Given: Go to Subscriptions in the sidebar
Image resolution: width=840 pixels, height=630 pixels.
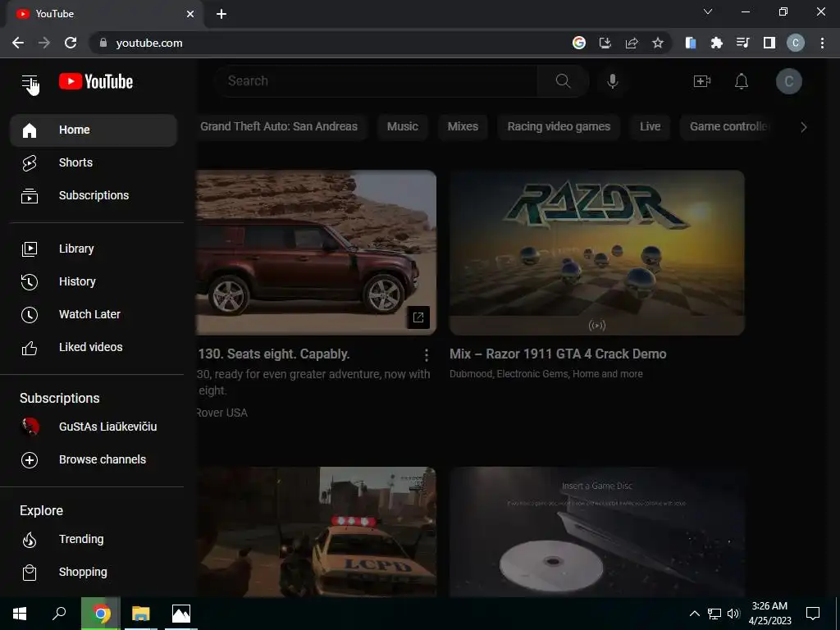Looking at the screenshot, I should 94,195.
